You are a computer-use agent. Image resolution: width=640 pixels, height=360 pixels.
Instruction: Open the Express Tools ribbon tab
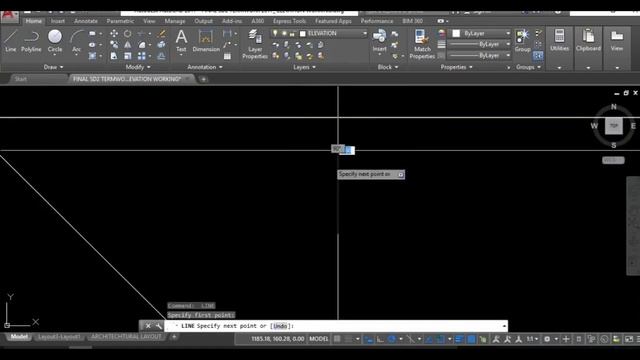[x=289, y=21]
